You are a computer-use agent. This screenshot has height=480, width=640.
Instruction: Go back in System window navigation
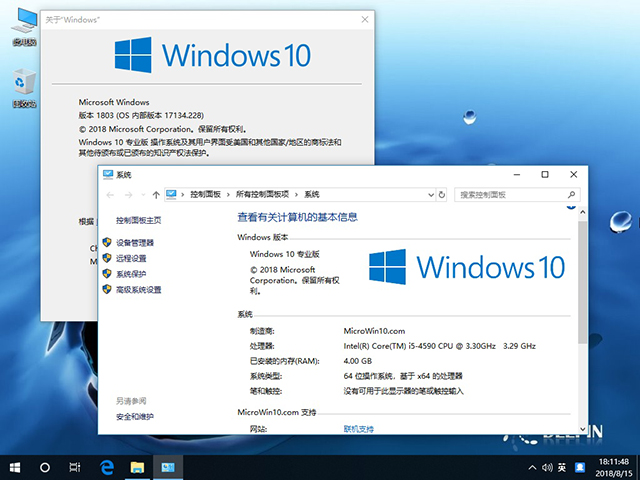point(110,195)
